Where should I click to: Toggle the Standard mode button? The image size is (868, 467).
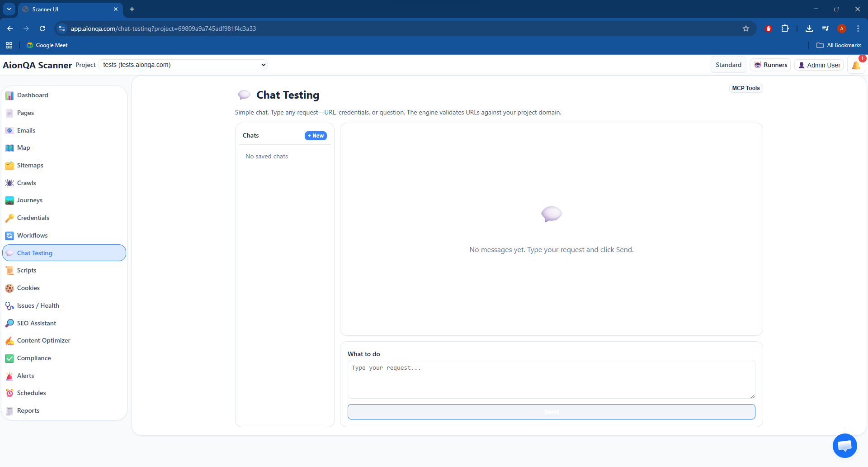728,65
